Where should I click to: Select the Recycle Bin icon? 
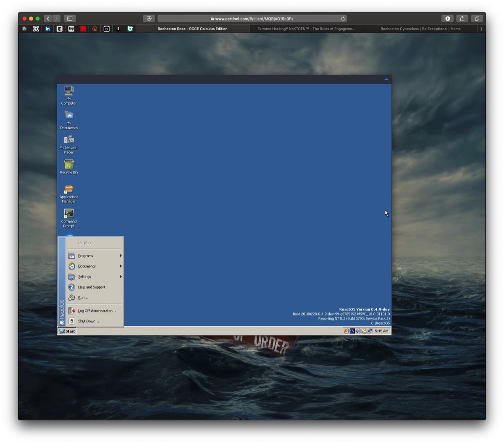(69, 166)
